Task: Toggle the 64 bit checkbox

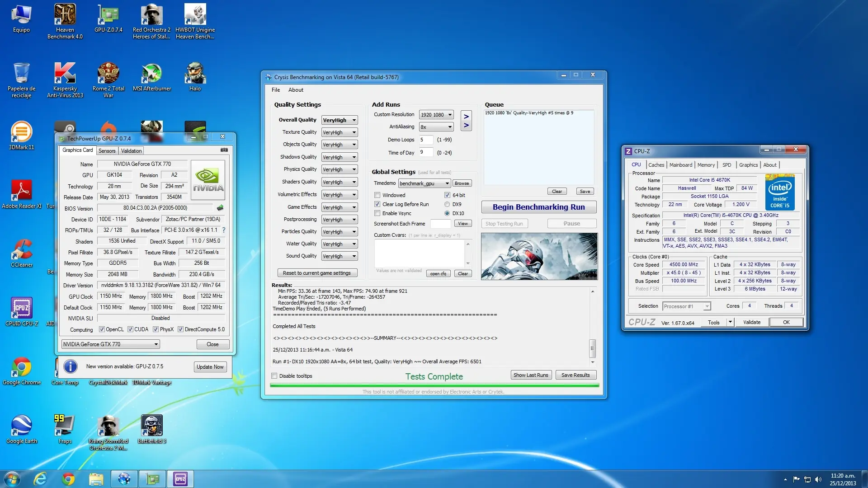Action: pyautogui.click(x=447, y=195)
